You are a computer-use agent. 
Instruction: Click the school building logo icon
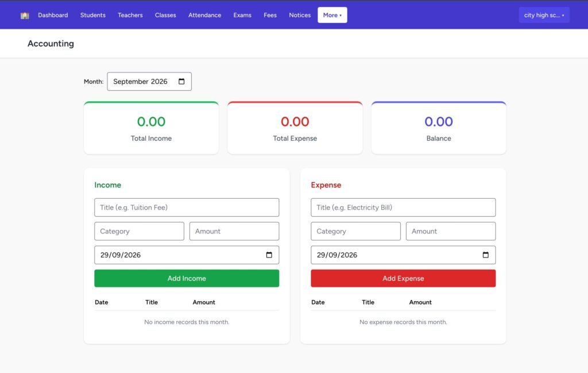click(25, 16)
